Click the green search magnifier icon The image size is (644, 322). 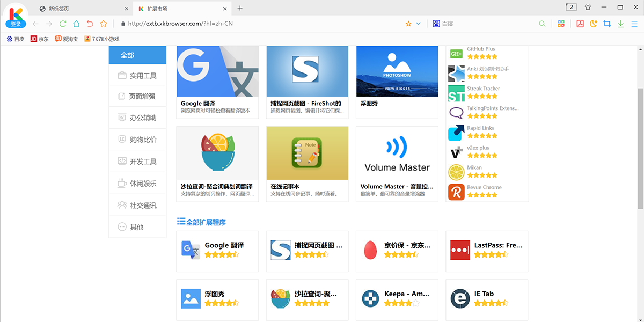click(542, 24)
